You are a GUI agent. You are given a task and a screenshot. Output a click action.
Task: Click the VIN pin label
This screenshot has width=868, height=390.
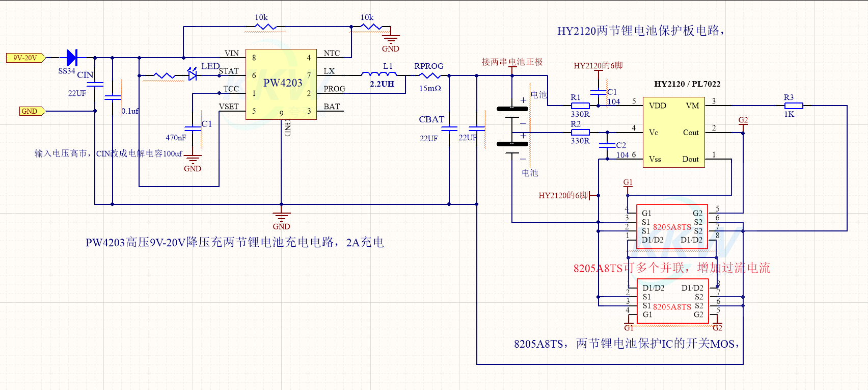pyautogui.click(x=232, y=53)
